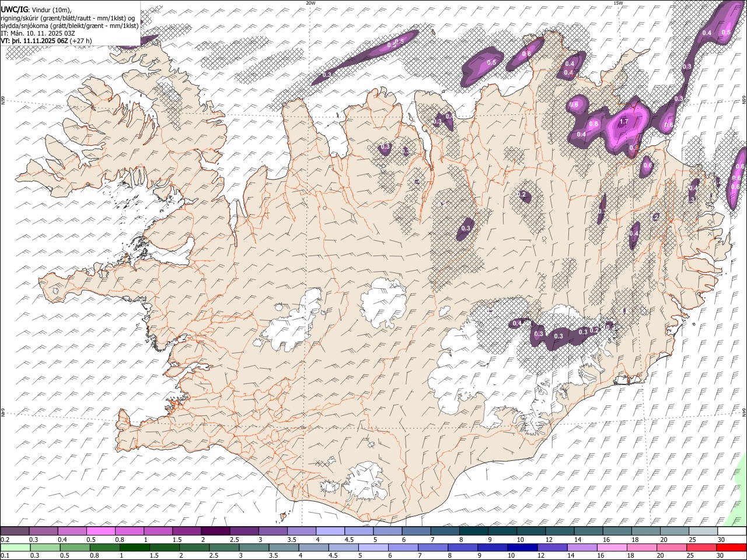The image size is (747, 560).
Task: Select the (+27 h) forecast offset text
Action: [81, 41]
